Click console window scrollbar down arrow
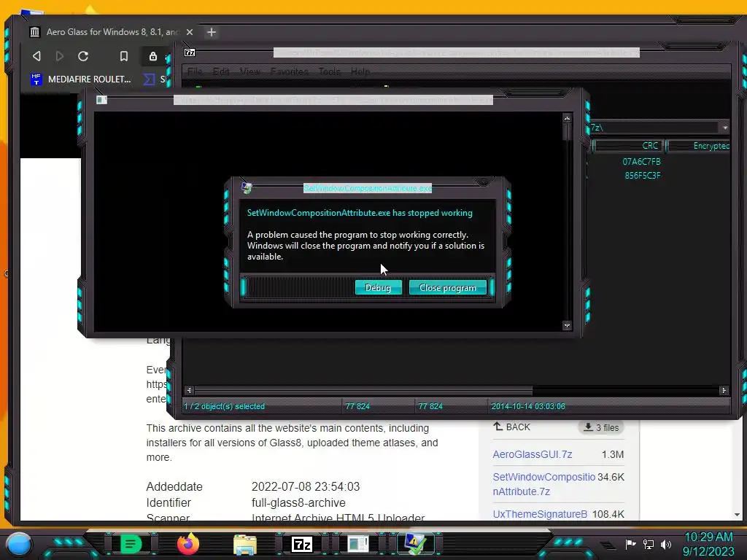This screenshot has width=747, height=560. coord(567,326)
